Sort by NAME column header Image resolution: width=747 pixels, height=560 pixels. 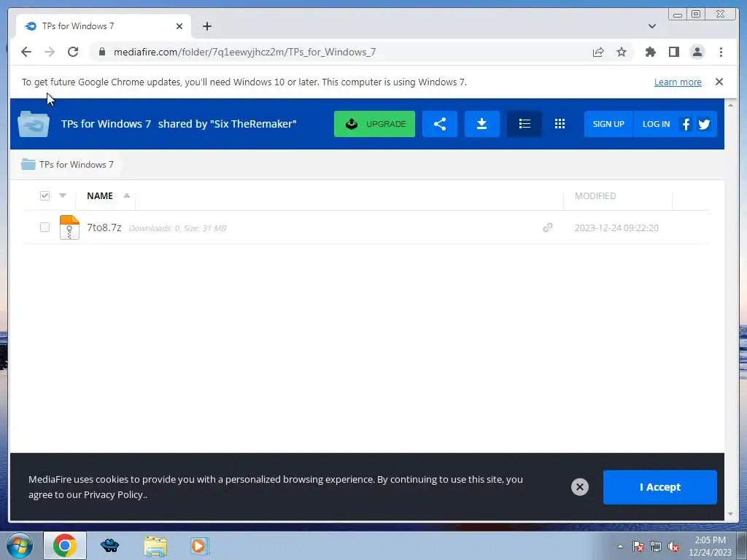pos(100,195)
